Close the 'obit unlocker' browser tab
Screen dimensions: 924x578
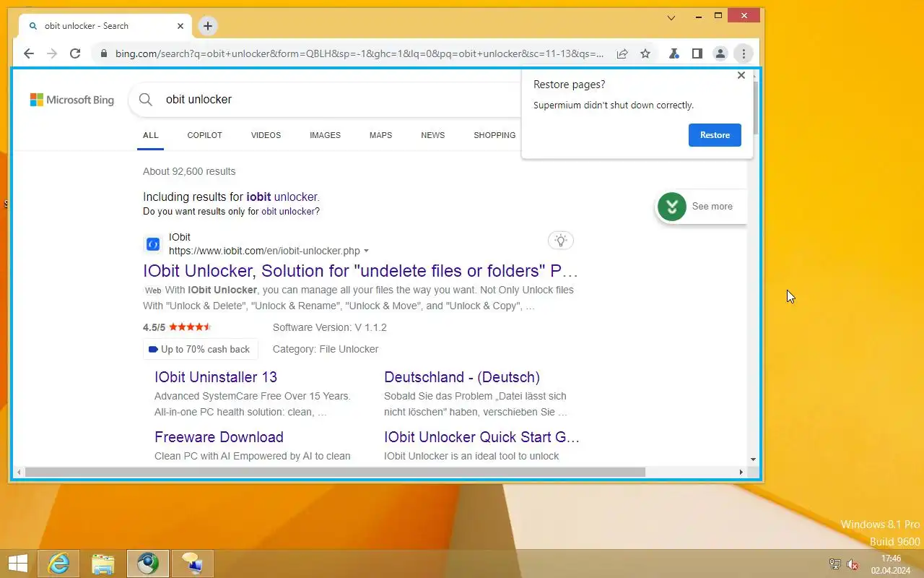point(180,26)
